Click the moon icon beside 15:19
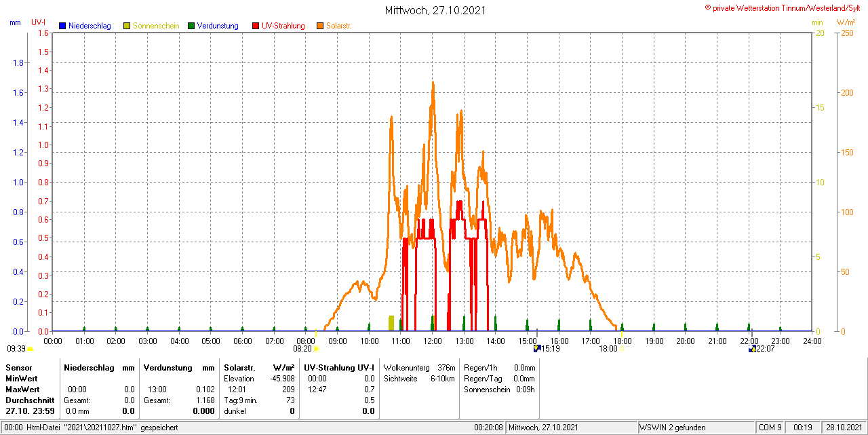868x435 pixels. point(537,349)
